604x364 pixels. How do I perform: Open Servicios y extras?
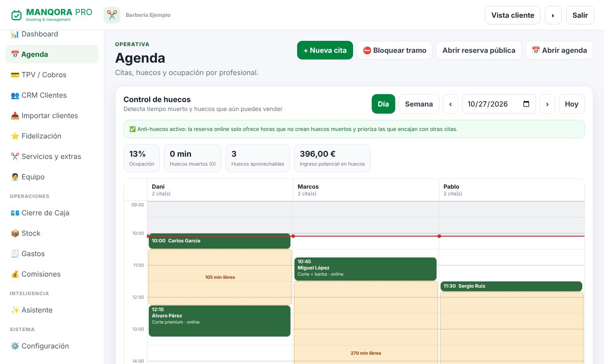pos(52,156)
